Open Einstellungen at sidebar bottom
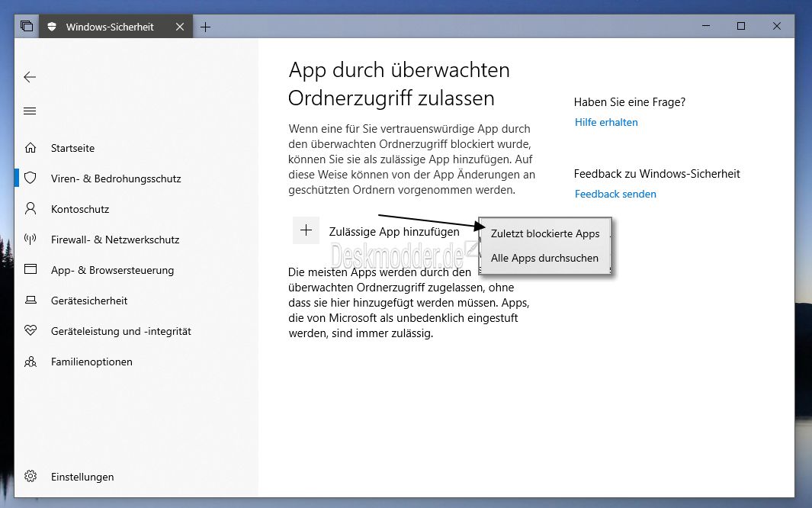812x508 pixels. click(82, 477)
